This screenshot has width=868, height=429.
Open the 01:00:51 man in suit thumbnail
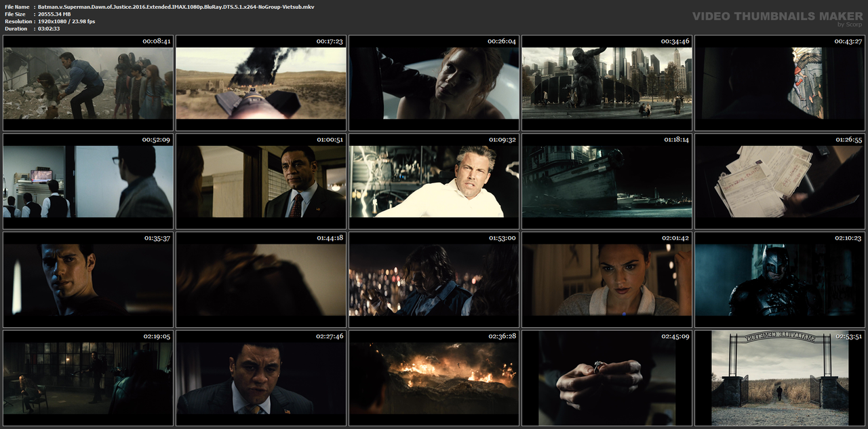click(x=261, y=181)
